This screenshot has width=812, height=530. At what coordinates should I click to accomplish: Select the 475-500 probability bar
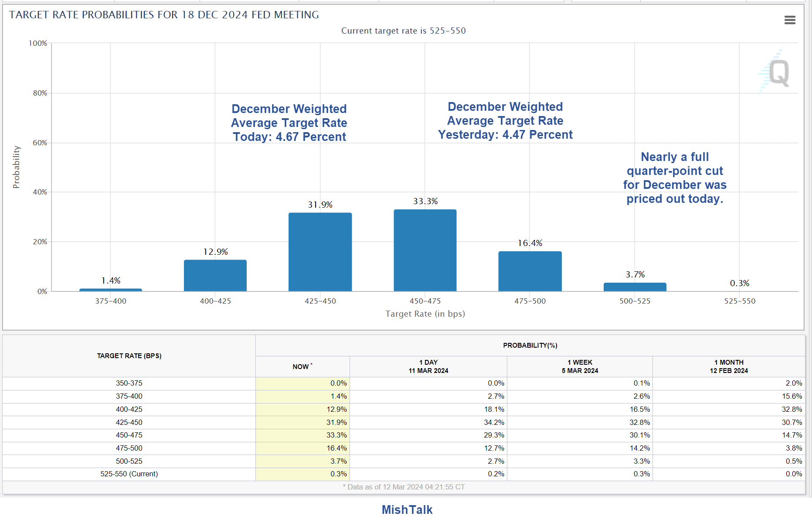tap(530, 271)
